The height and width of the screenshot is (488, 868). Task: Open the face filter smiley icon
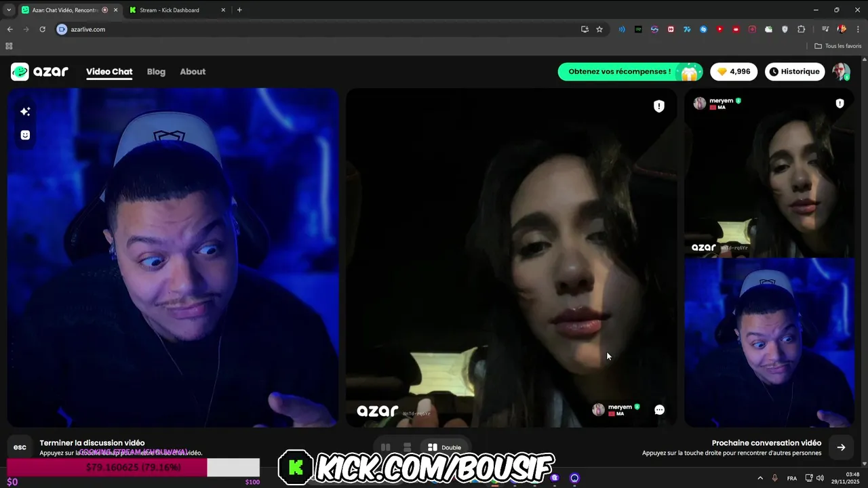click(25, 135)
